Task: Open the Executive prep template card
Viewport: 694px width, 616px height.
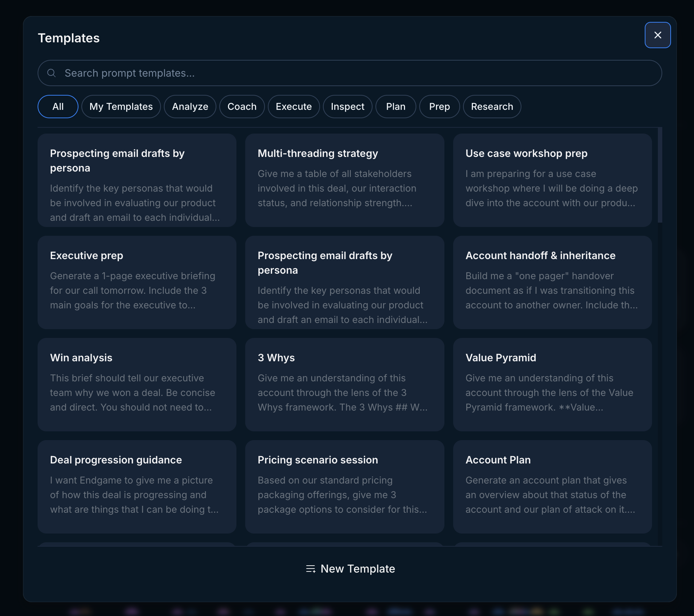Action: [137, 282]
